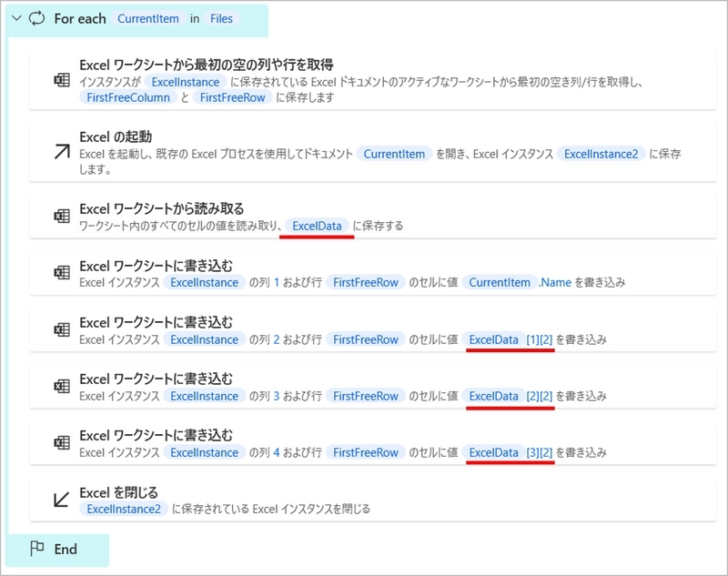Click ExcelData chip followed by [1][2]
This screenshot has width=728, height=576.
click(493, 339)
